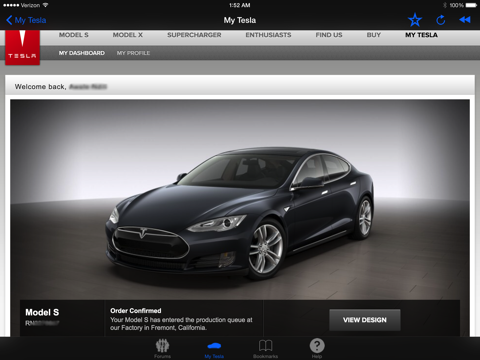Viewport: 480px width, 360px height.
Task: Switch to My Profile tab
Action: (133, 53)
